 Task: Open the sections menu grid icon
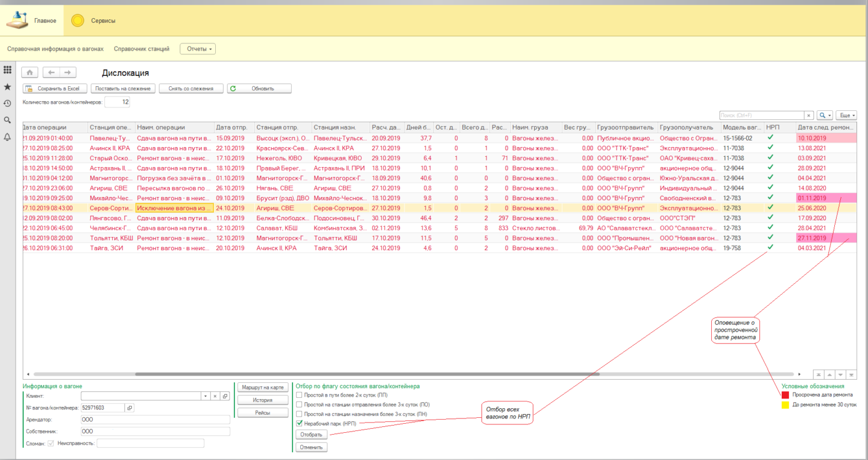click(x=7, y=70)
